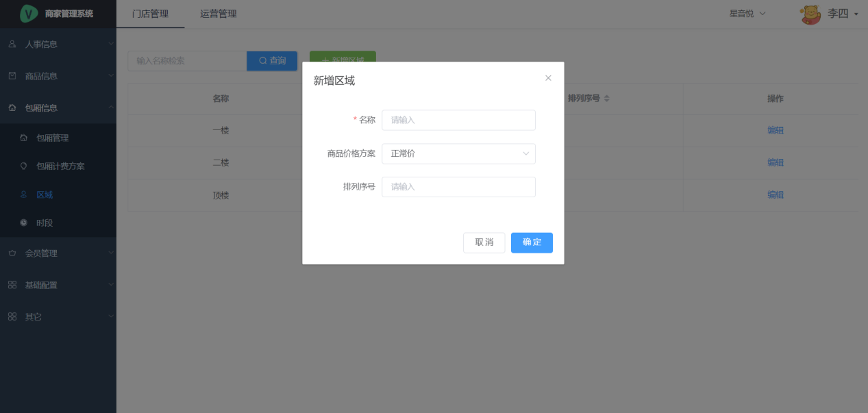Expand the 其它 menu chevron
This screenshot has height=413, width=868.
click(x=111, y=316)
